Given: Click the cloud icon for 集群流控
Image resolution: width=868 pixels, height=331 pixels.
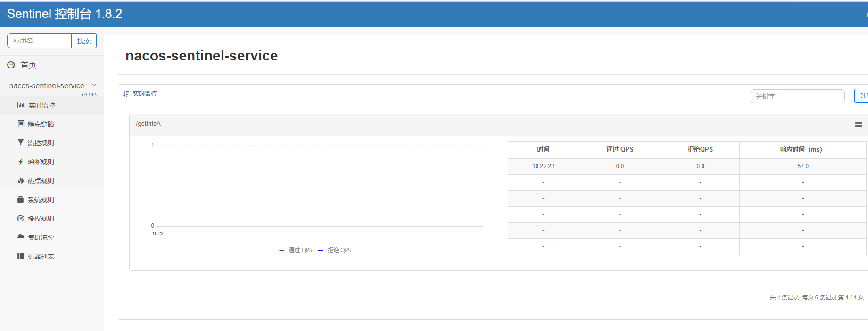Looking at the screenshot, I should tap(21, 237).
